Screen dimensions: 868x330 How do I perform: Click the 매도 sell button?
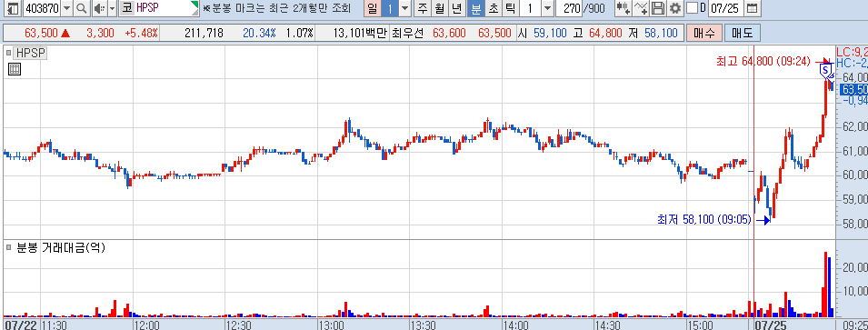pyautogui.click(x=742, y=34)
